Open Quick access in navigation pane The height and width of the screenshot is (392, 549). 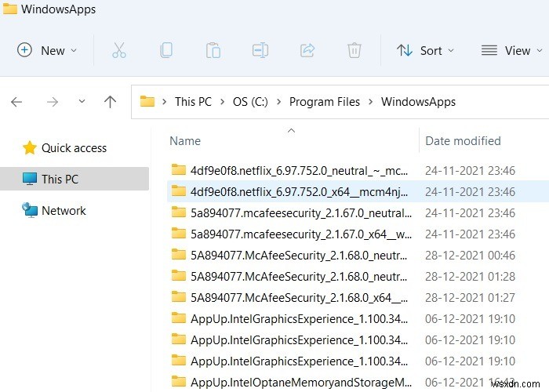pos(64,148)
